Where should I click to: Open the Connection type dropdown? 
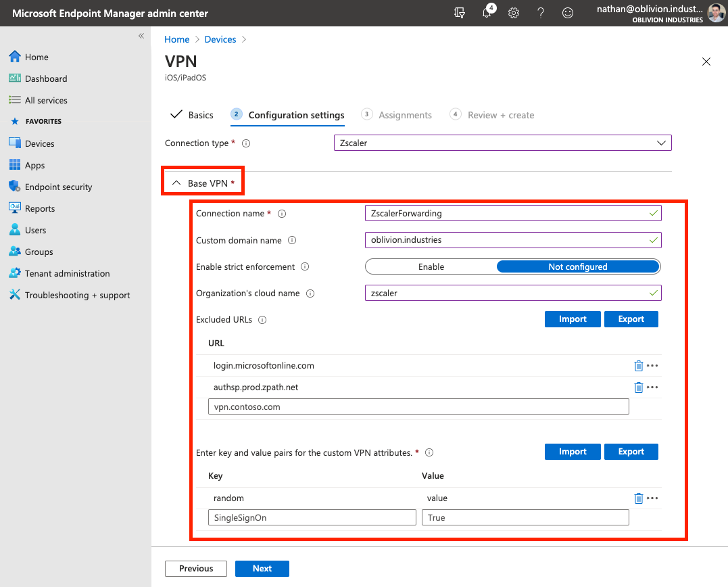tap(502, 143)
